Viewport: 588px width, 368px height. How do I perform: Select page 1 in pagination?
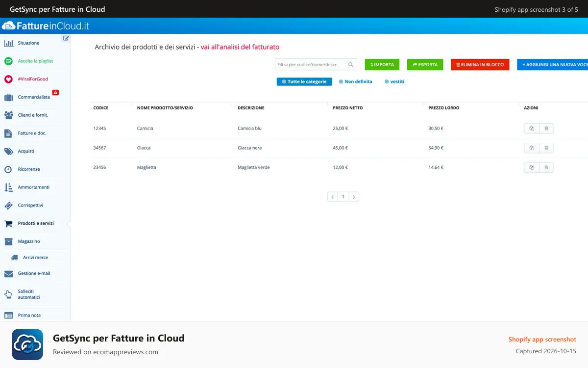click(343, 197)
